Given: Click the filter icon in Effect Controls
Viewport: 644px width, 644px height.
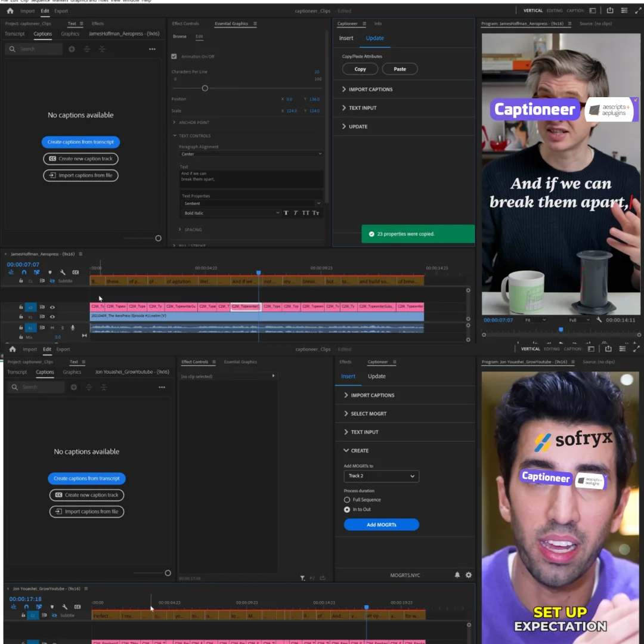Looking at the screenshot, I should click(x=302, y=578).
